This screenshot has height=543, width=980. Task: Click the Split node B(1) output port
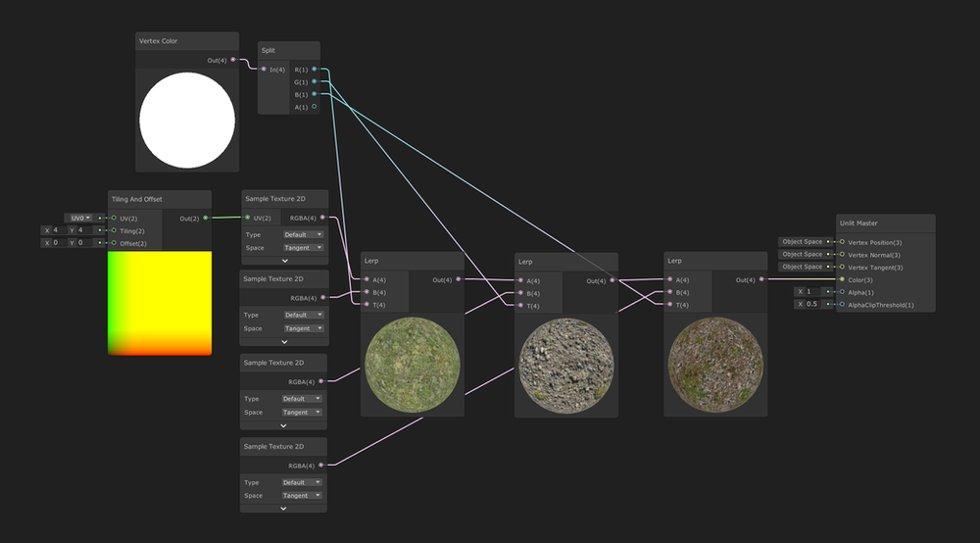tap(315, 94)
